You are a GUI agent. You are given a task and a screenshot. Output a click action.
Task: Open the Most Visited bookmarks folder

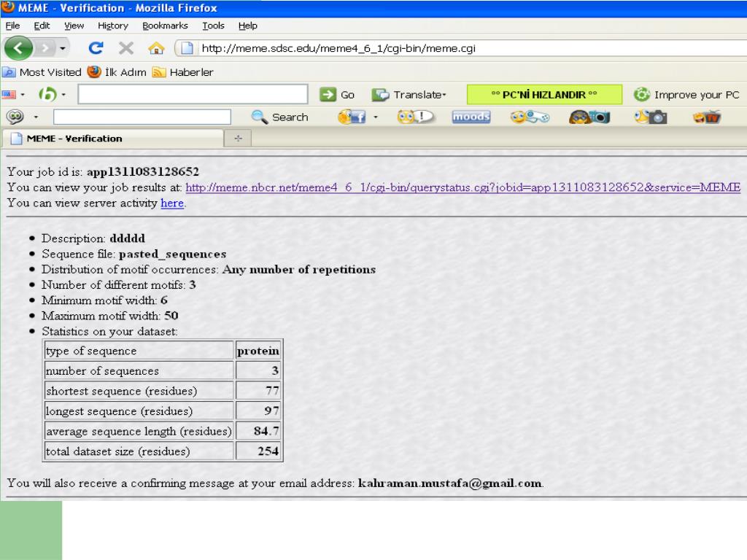coord(42,72)
